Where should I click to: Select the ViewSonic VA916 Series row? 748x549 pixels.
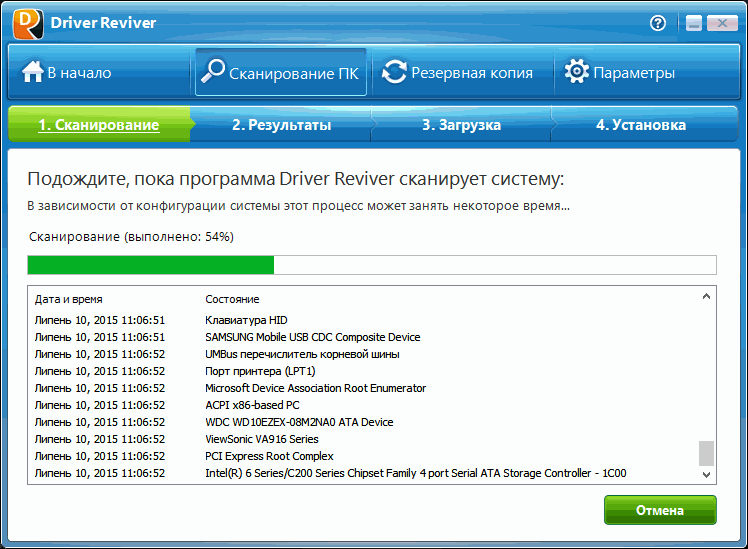coord(365,439)
